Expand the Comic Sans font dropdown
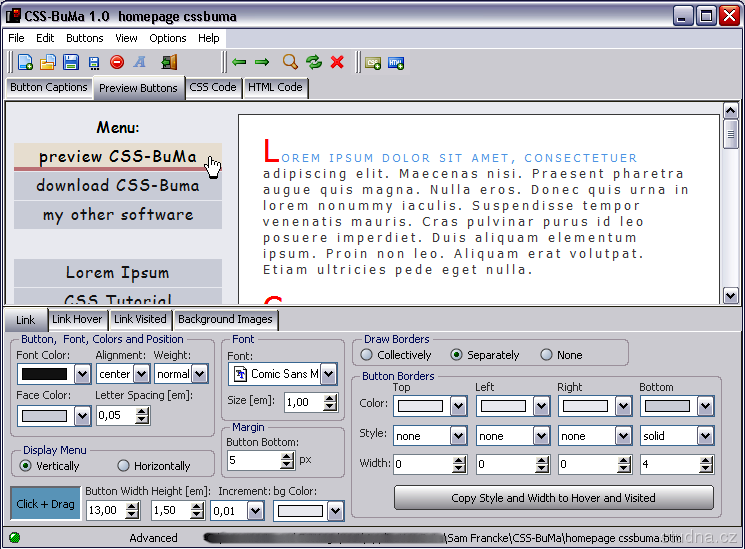This screenshot has width=745, height=549. click(x=329, y=374)
